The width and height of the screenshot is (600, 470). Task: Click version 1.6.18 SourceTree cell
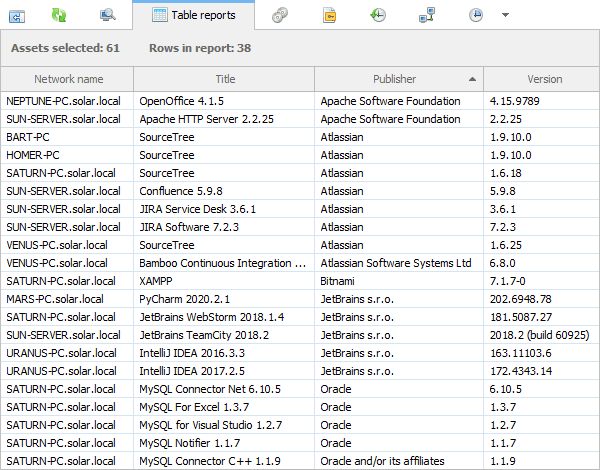pyautogui.click(x=541, y=173)
